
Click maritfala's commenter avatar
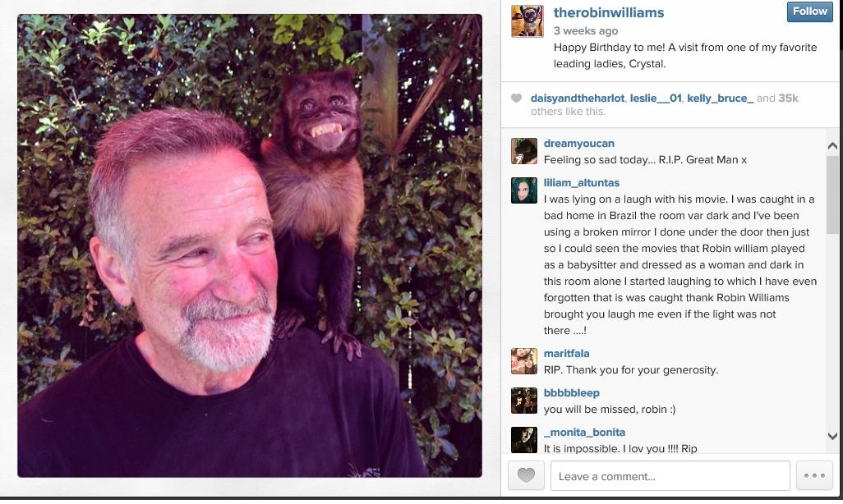click(x=524, y=361)
